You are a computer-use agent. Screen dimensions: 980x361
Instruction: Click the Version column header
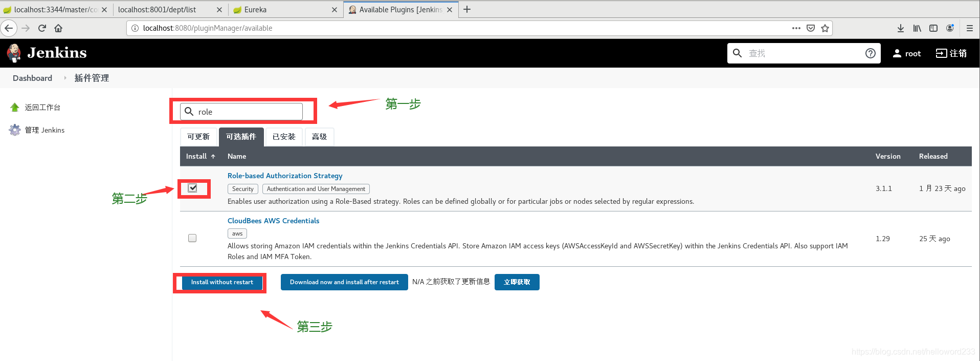pos(888,156)
